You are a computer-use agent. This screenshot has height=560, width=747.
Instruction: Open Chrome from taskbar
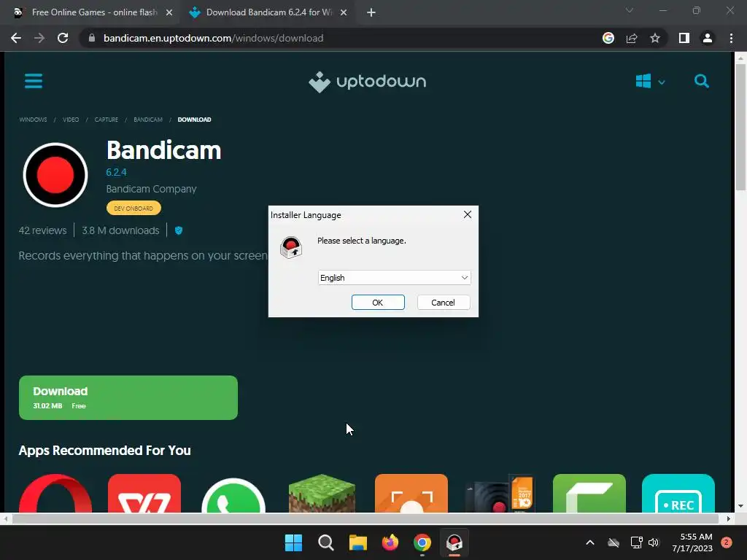[422, 542]
